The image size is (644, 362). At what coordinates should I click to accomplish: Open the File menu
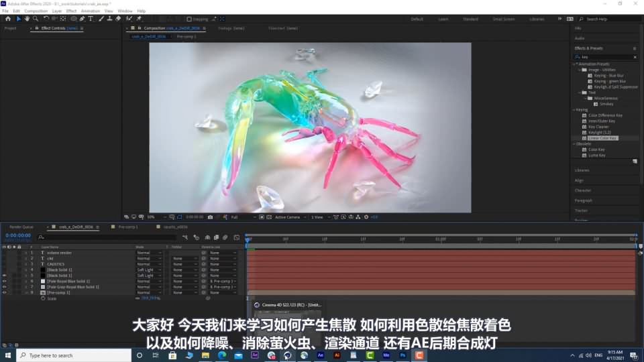pos(5,11)
